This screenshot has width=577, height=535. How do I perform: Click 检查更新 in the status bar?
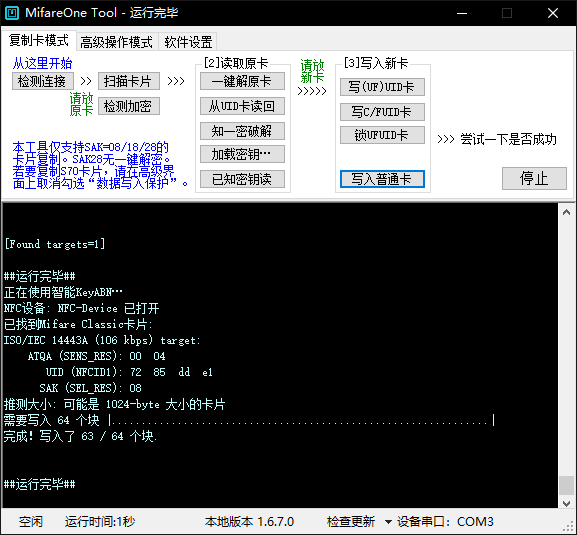(351, 522)
